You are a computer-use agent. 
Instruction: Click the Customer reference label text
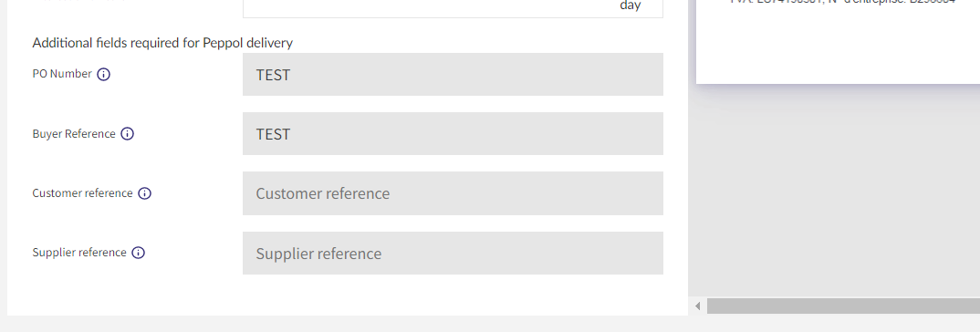[x=82, y=193]
